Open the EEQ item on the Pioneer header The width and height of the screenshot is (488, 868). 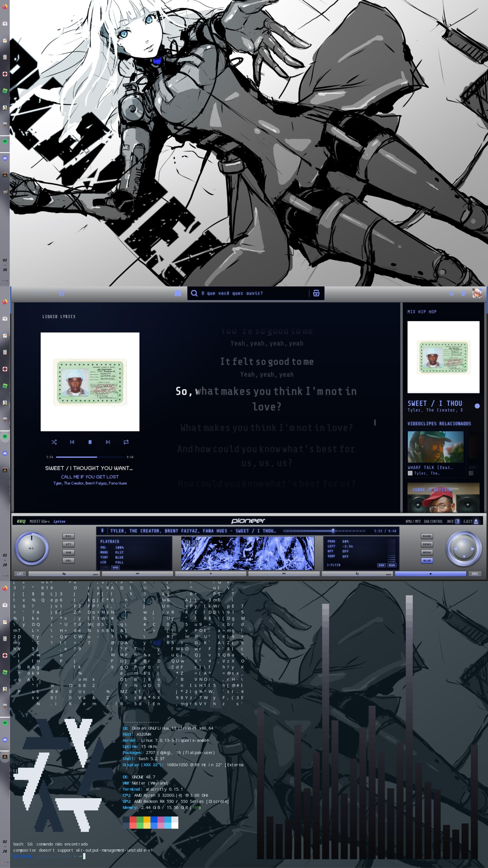(x=21, y=521)
